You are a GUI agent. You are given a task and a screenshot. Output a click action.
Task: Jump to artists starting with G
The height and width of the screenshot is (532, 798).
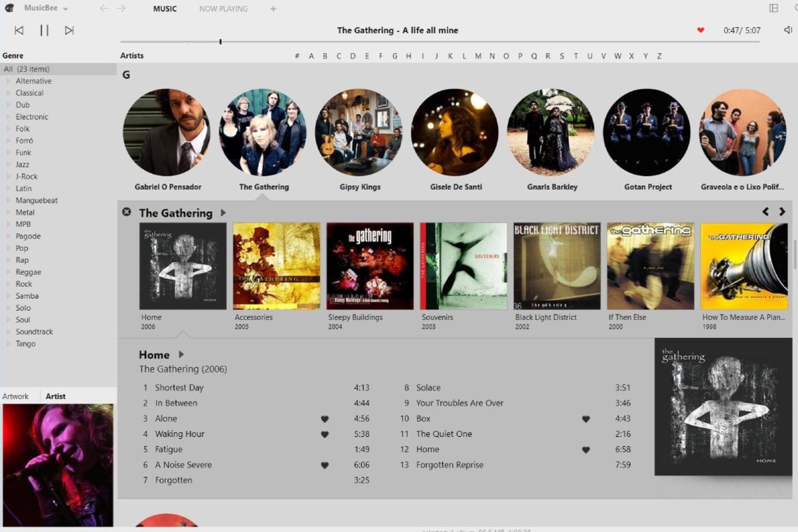pyautogui.click(x=394, y=56)
